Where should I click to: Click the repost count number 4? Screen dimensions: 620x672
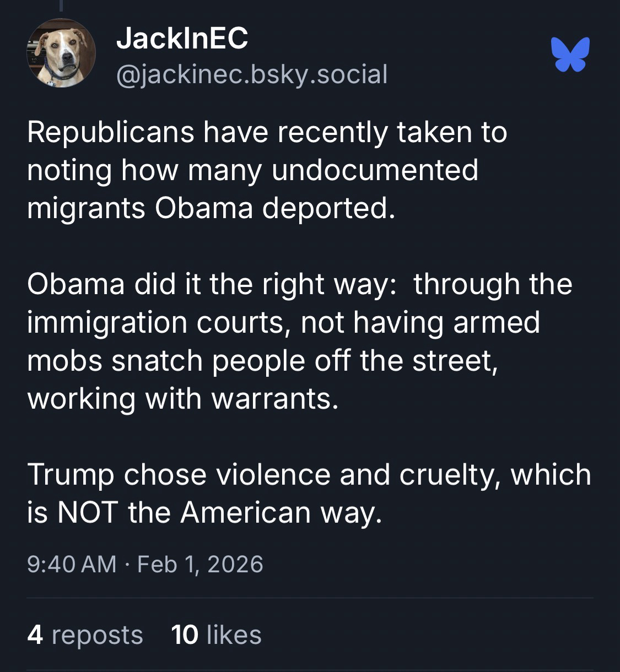click(35, 635)
